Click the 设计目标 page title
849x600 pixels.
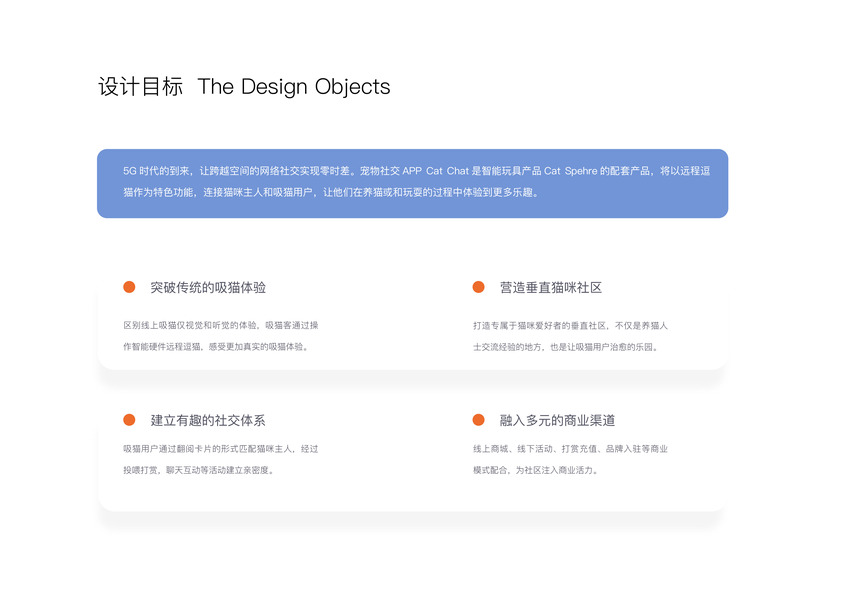coord(141,87)
